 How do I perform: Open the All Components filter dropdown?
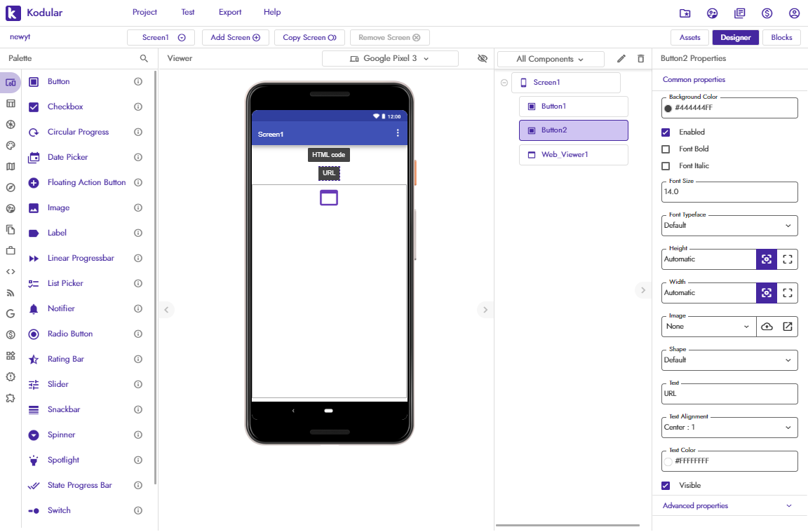tap(551, 59)
